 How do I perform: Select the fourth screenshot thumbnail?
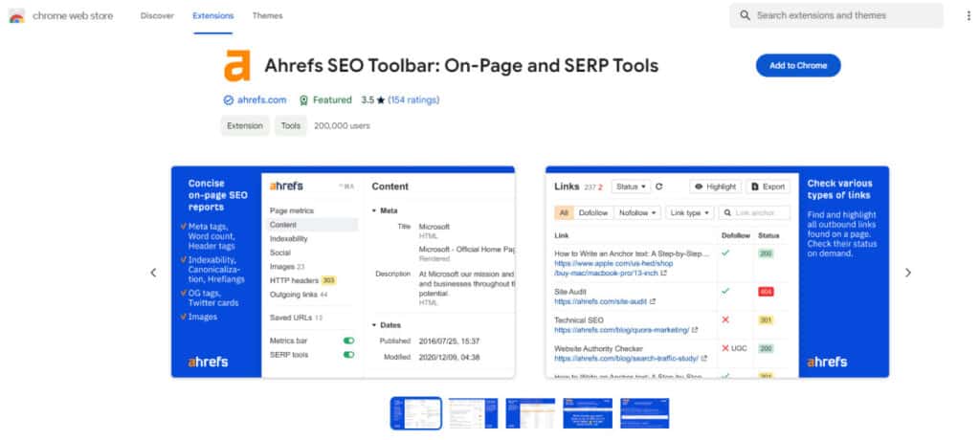(x=588, y=413)
